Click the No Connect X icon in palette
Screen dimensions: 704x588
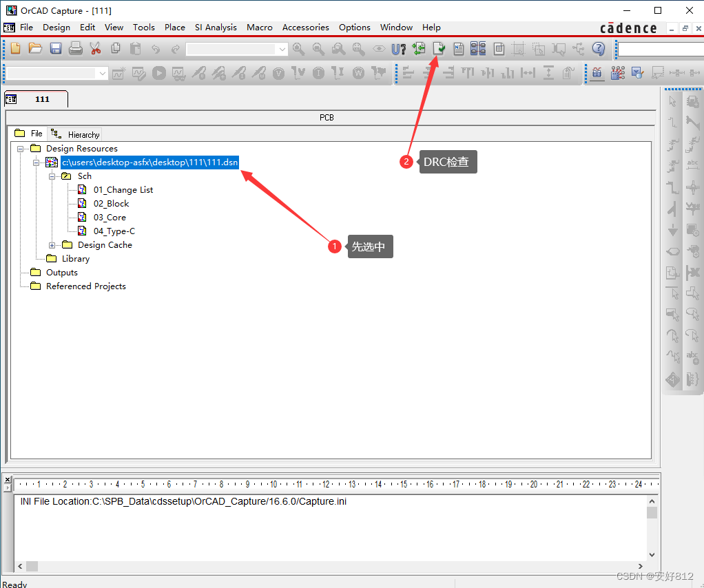(x=693, y=272)
